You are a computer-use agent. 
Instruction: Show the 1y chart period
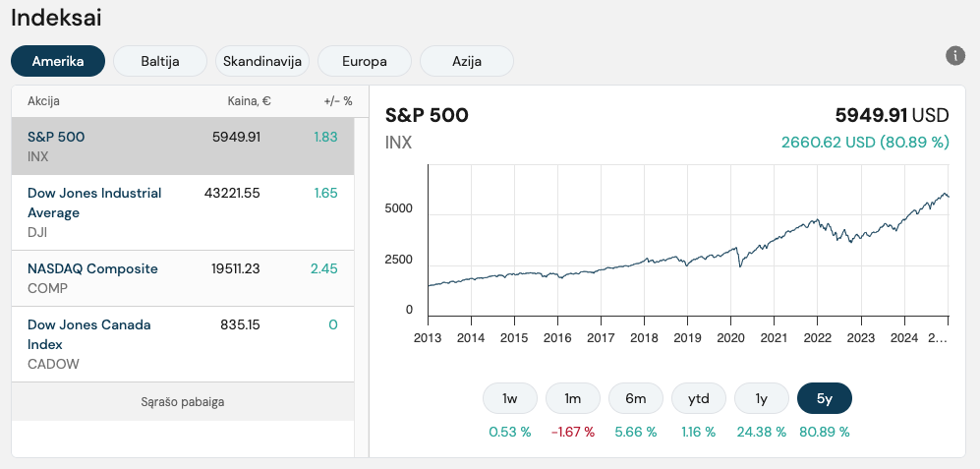tap(761, 398)
